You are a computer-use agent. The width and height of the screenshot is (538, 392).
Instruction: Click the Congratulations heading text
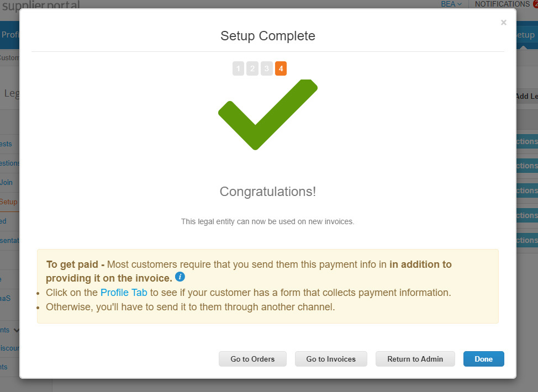(268, 192)
